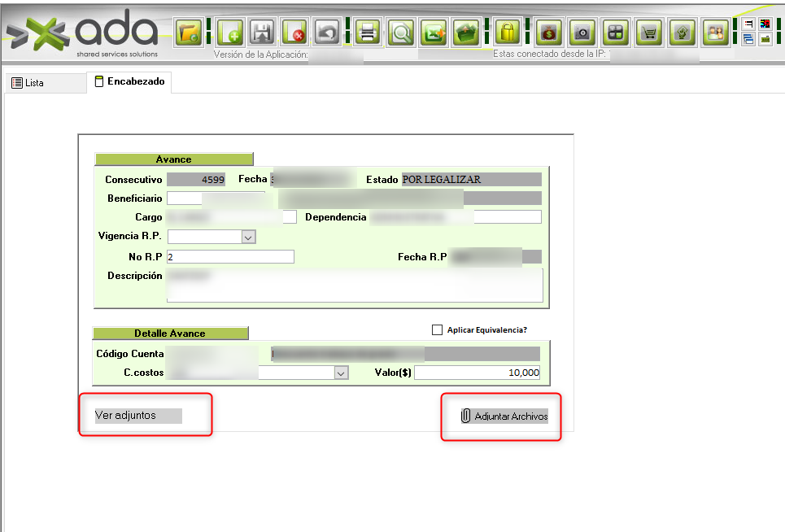785x532 pixels.
Task: Open the C.costos dropdown arrow
Action: [341, 373]
